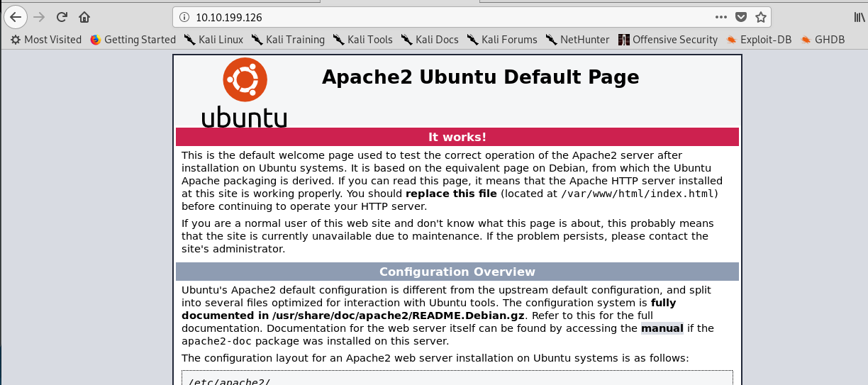Open Kali Tools bookmark

tap(362, 40)
